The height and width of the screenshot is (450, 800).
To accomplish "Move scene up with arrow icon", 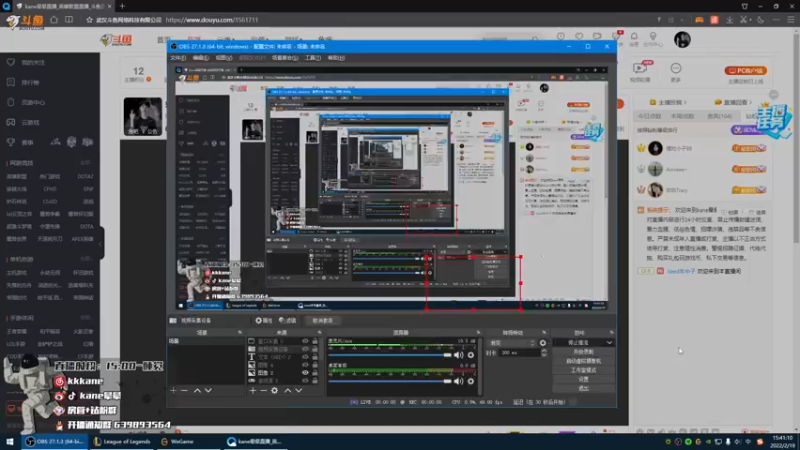I will pyautogui.click(x=197, y=390).
